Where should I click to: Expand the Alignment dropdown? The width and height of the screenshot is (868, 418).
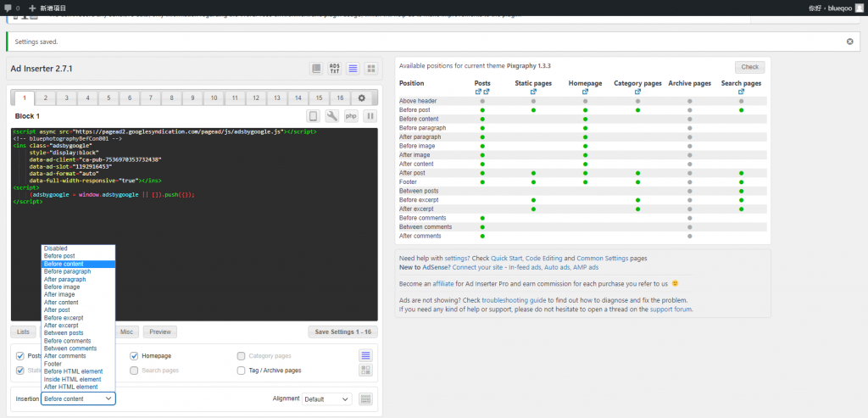[327, 398]
